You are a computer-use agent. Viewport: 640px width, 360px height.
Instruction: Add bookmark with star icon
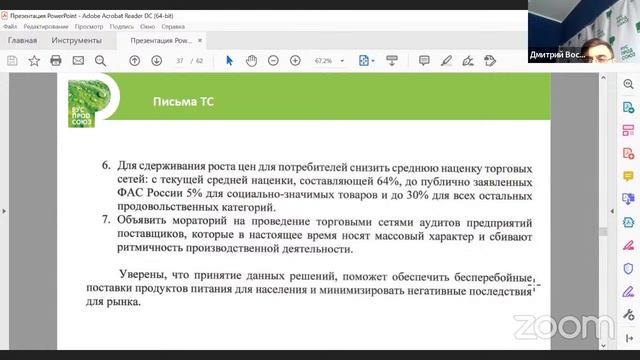click(34, 61)
